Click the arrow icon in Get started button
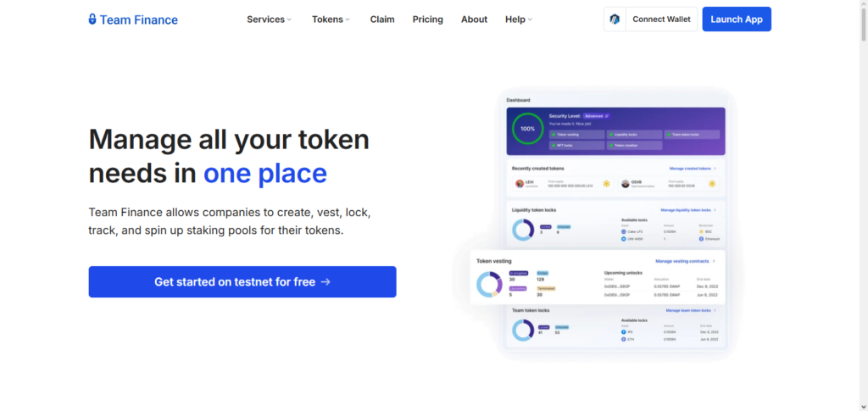Image resolution: width=868 pixels, height=411 pixels. [x=326, y=282]
